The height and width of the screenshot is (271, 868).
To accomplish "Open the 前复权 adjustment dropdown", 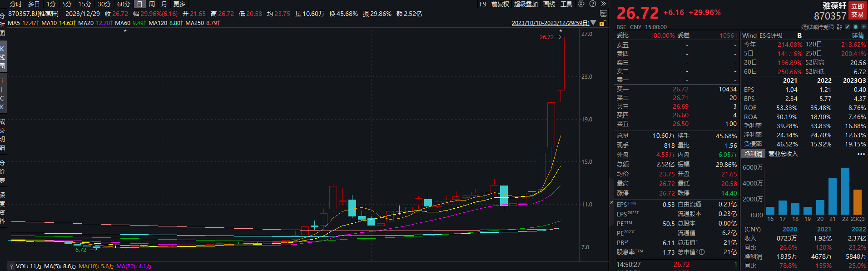I will pos(501,4).
